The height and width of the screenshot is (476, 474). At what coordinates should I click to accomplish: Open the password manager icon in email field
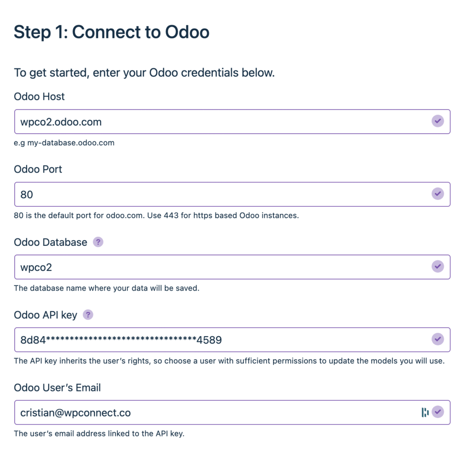(x=425, y=412)
